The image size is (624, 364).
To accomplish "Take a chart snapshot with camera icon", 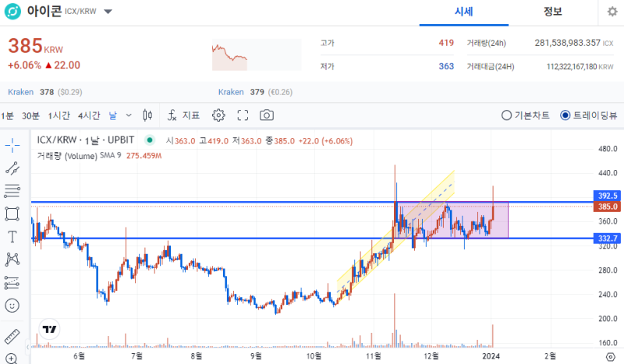I will pyautogui.click(x=267, y=115).
